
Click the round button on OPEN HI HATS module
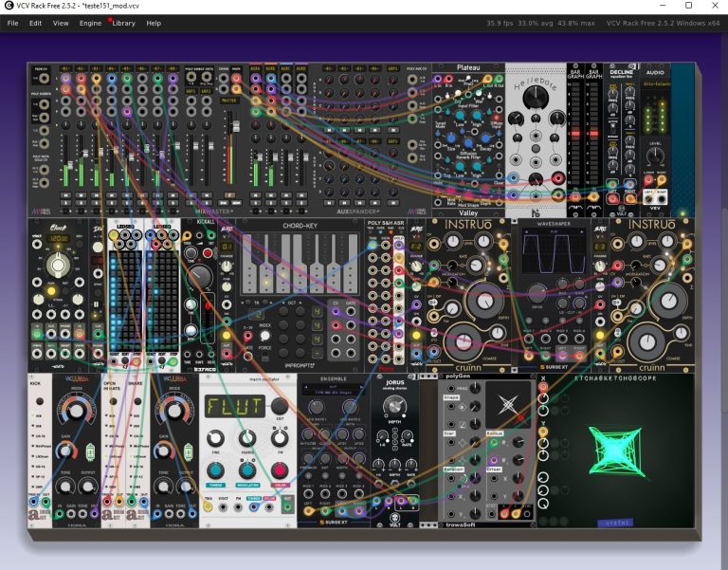[x=113, y=401]
